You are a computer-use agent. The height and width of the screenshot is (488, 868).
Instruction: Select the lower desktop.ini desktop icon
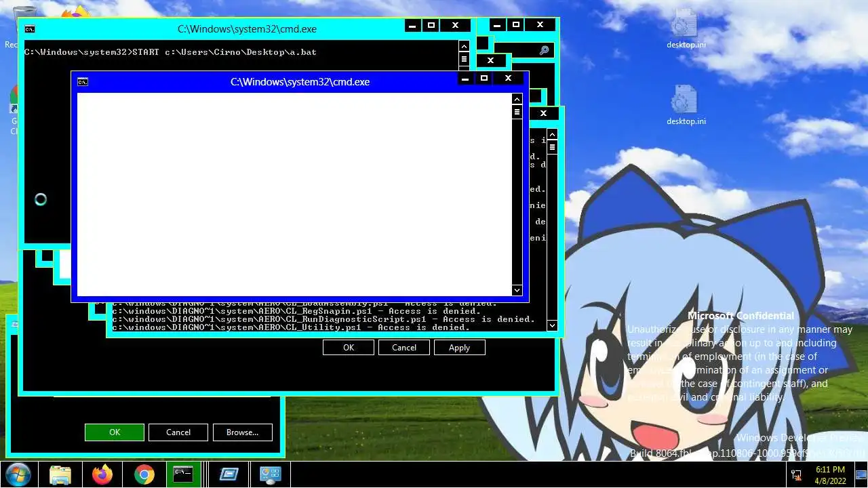[x=686, y=105]
